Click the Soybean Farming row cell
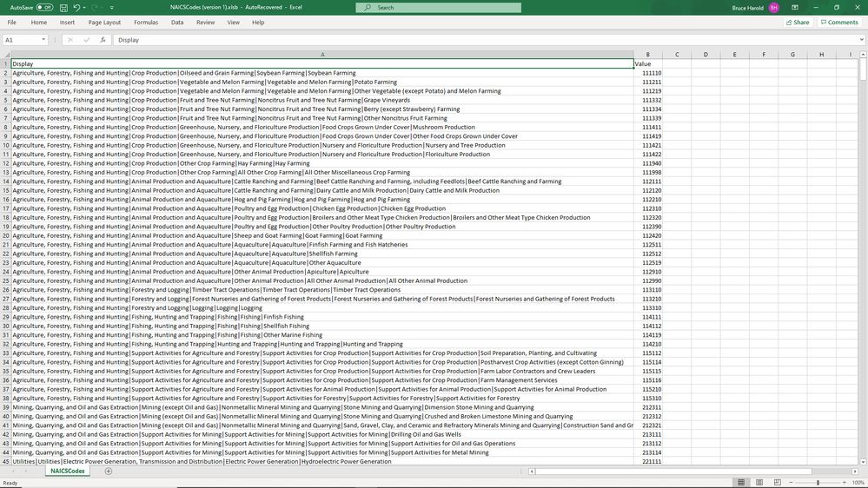868x488 pixels. (322, 73)
